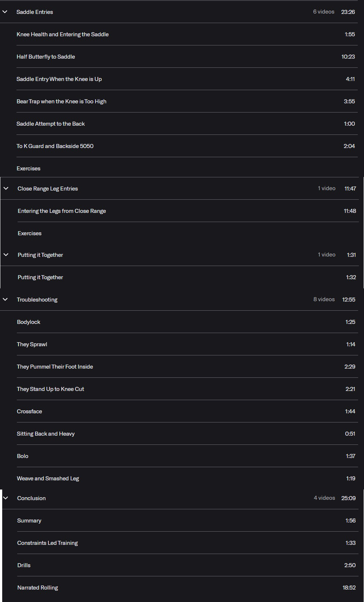Open Exercises under Saddle Entries
The height and width of the screenshot is (602, 364).
click(x=187, y=168)
